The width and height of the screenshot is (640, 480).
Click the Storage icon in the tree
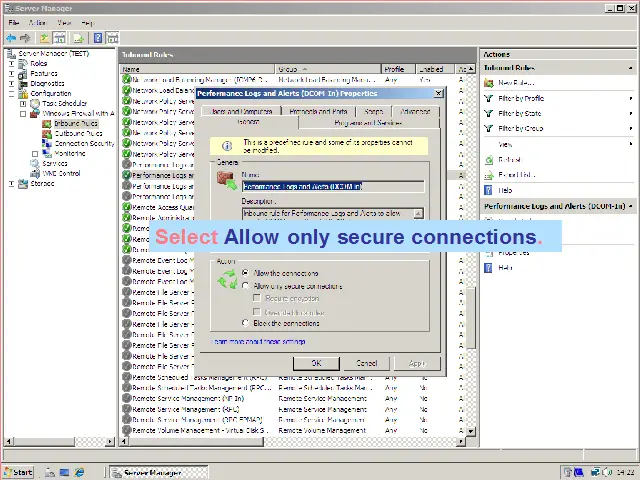pyautogui.click(x=23, y=183)
